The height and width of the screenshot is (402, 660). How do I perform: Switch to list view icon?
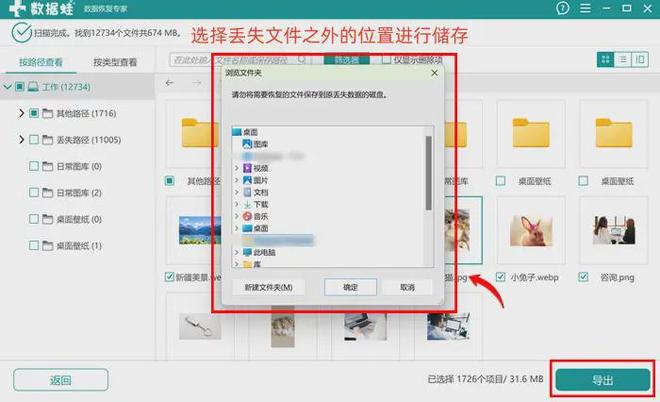(x=623, y=59)
